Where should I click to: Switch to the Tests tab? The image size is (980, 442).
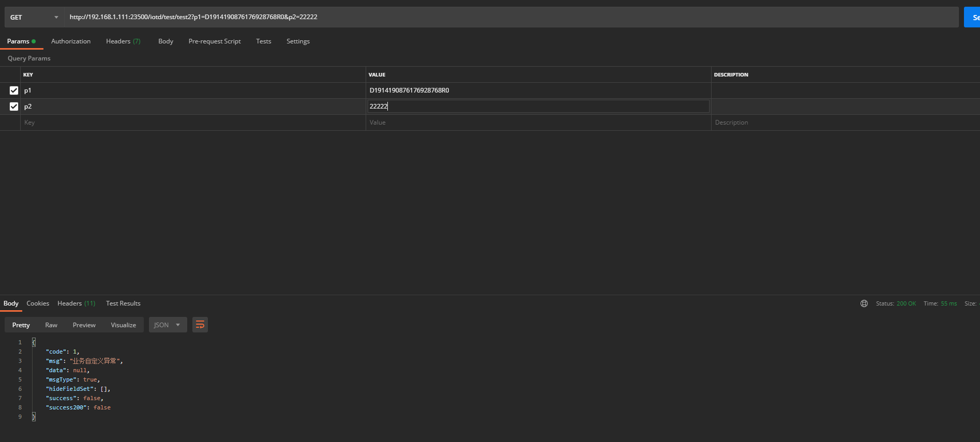coord(263,41)
